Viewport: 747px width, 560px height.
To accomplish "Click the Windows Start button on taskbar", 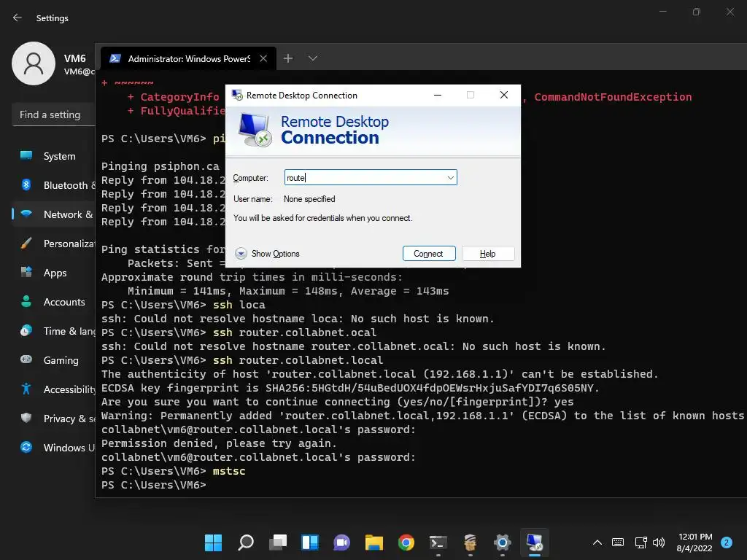I will pos(213,542).
